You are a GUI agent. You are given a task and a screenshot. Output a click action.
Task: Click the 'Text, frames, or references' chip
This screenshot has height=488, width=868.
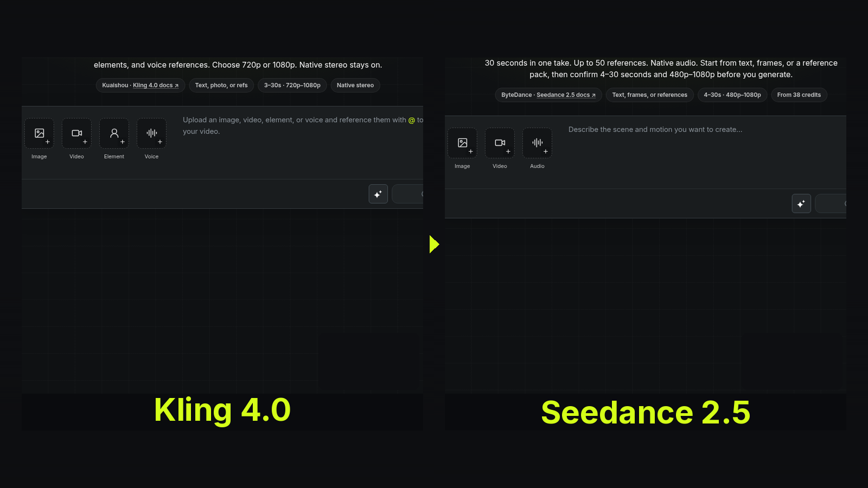tap(650, 95)
